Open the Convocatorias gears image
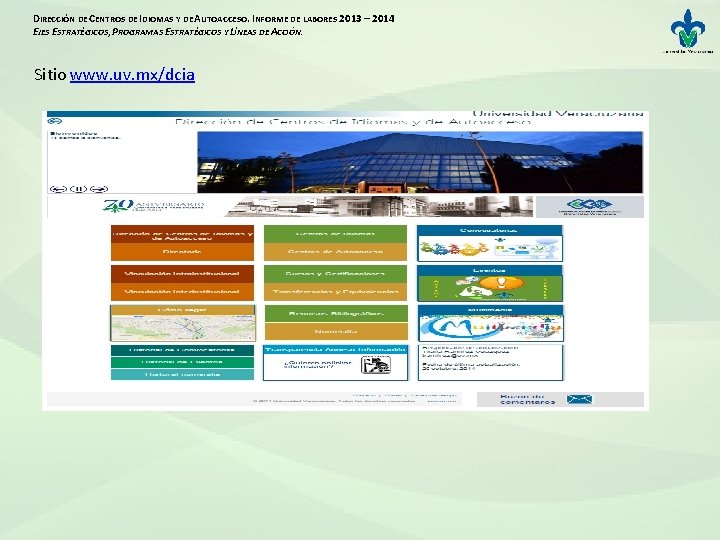This screenshot has width=720, height=540. (x=490, y=248)
